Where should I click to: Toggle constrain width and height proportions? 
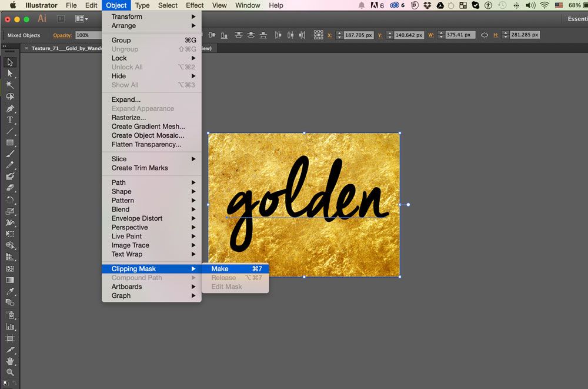coord(485,35)
